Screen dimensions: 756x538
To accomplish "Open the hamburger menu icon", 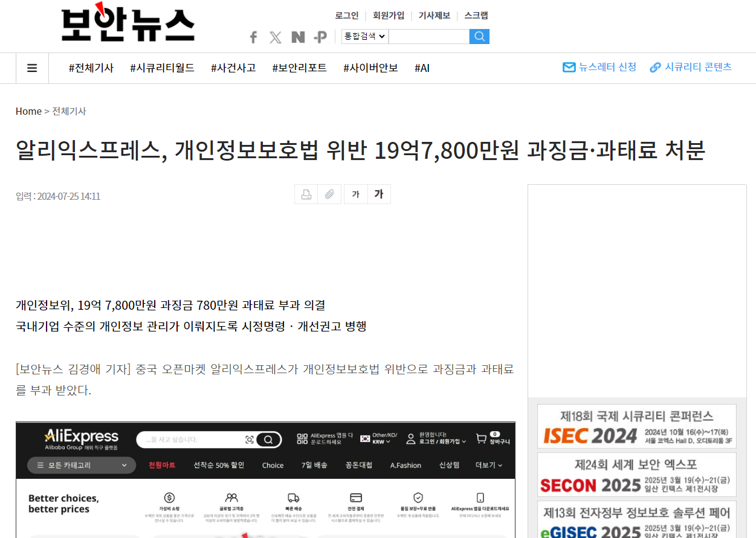I will pos(32,68).
